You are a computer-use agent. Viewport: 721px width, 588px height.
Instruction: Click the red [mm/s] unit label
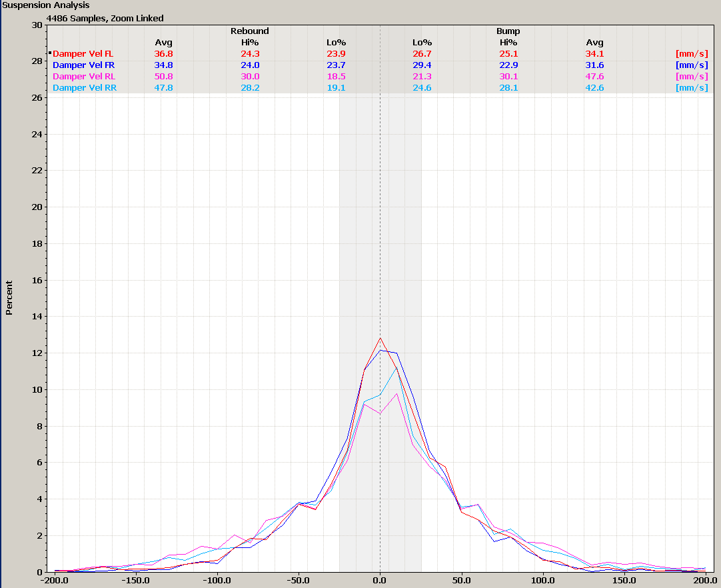[x=691, y=54]
